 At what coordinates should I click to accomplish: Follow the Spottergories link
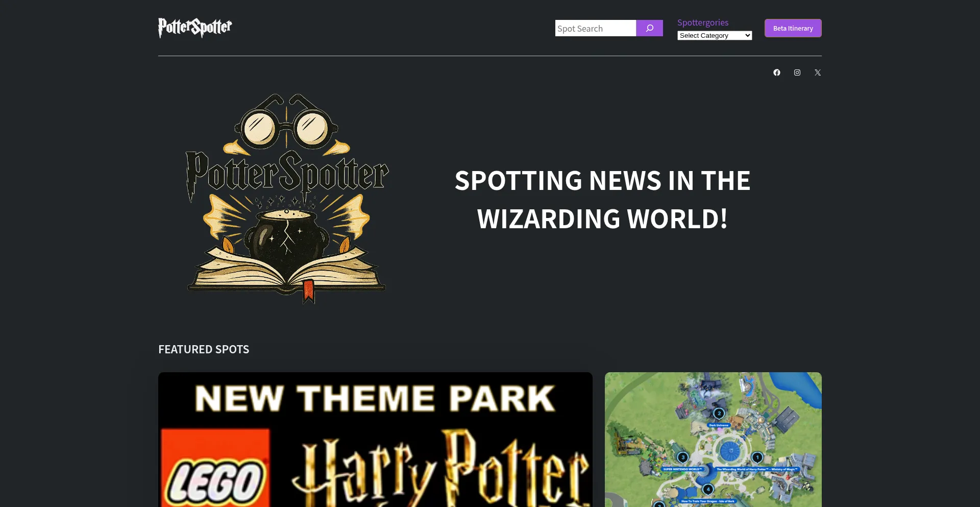703,22
